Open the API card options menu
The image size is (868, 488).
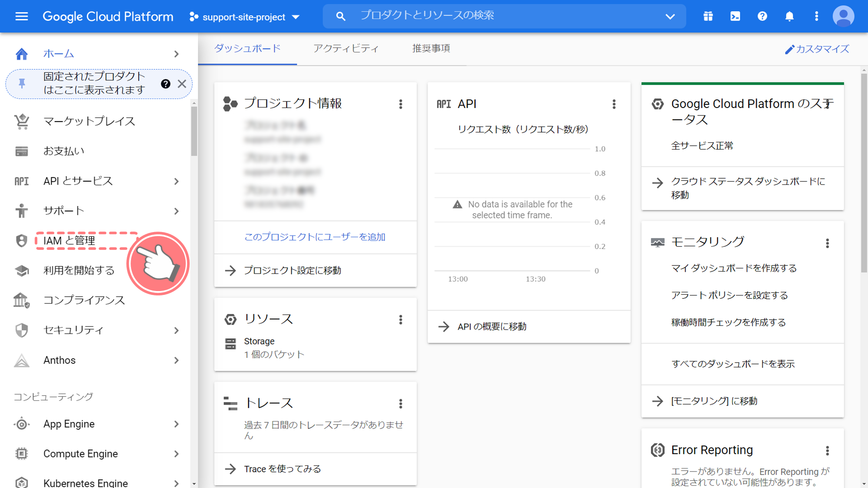click(614, 104)
